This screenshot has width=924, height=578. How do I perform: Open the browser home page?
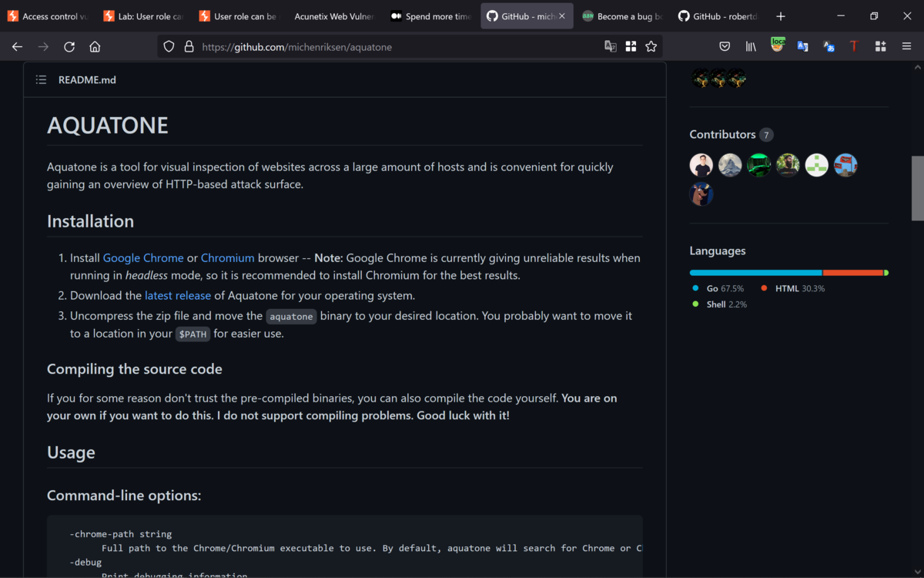95,47
